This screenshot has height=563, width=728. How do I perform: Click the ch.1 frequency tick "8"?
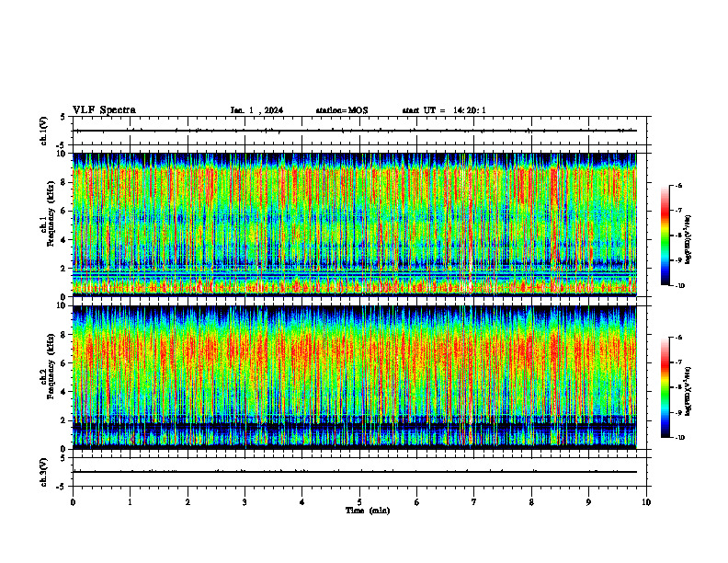[63, 182]
